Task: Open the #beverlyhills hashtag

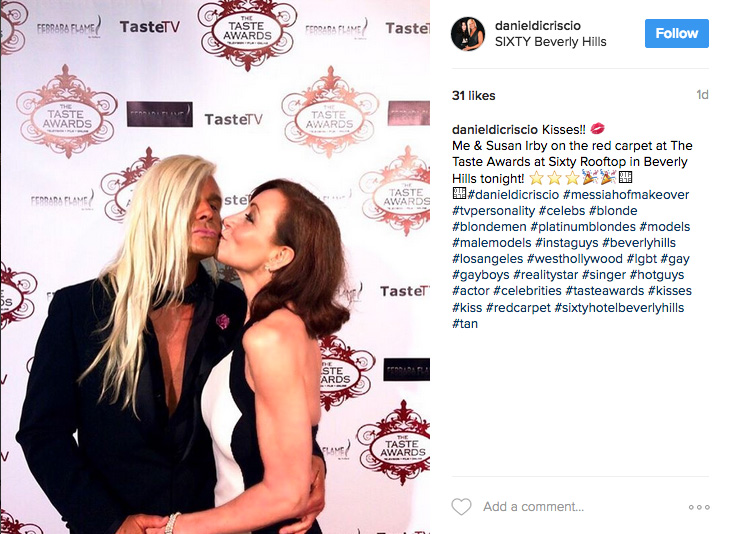Action: coord(639,243)
